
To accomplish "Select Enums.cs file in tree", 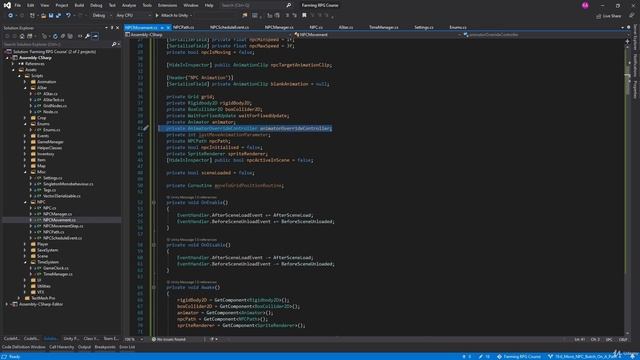I will (x=51, y=130).
